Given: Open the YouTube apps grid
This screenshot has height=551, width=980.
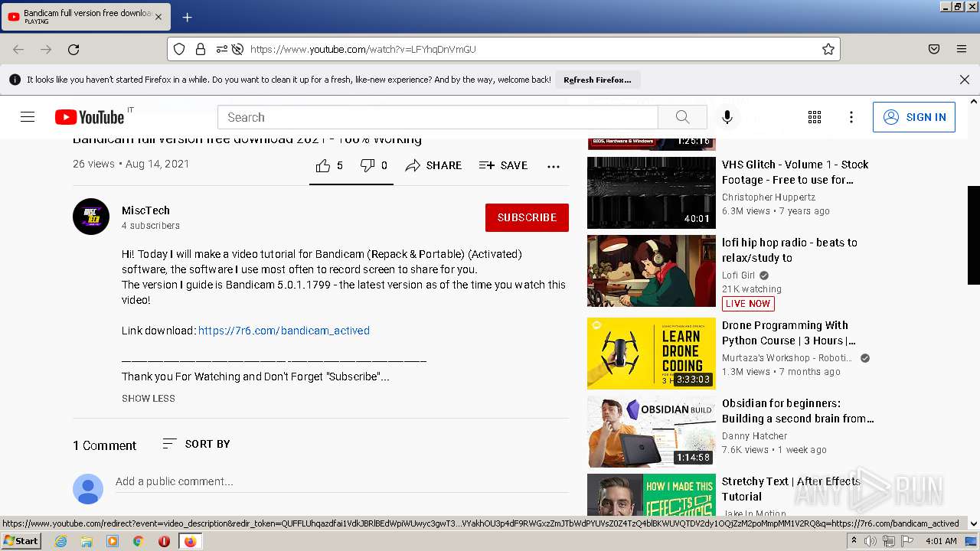Looking at the screenshot, I should point(815,117).
